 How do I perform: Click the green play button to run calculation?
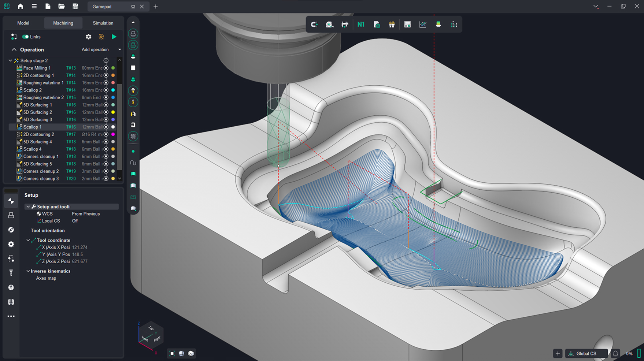tap(114, 37)
